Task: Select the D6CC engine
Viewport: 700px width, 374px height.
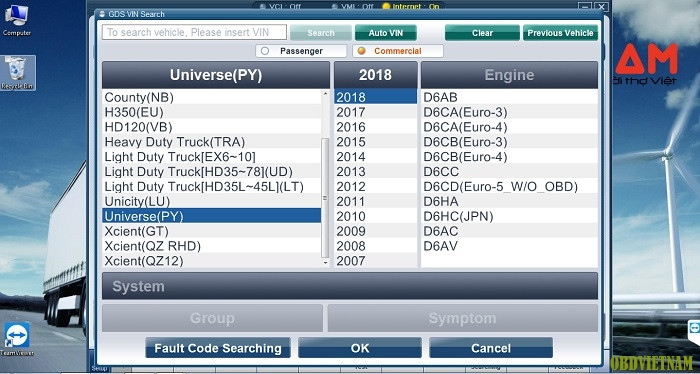Action: click(509, 171)
